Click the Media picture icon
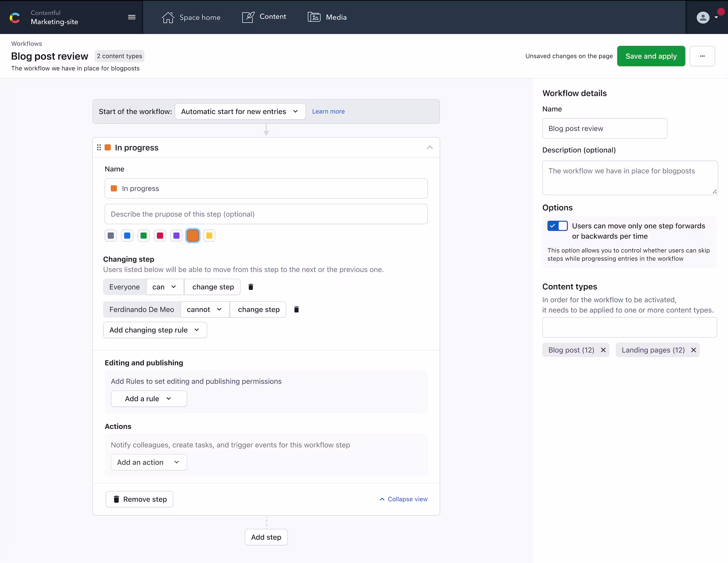This screenshot has height=563, width=728. coord(314,17)
